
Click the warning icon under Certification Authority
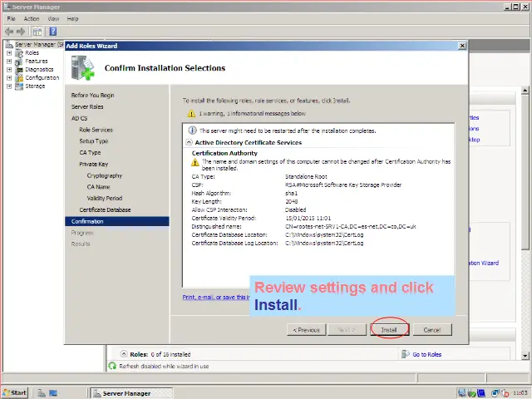195,163
